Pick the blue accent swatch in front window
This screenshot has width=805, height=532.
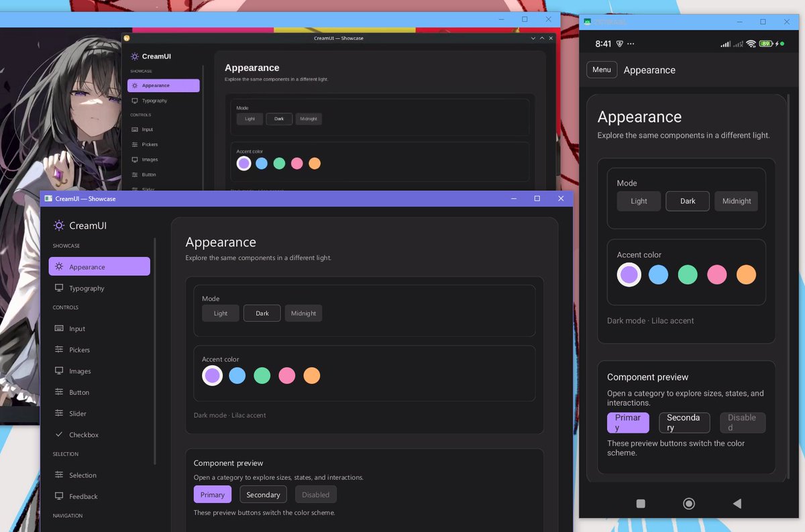237,376
